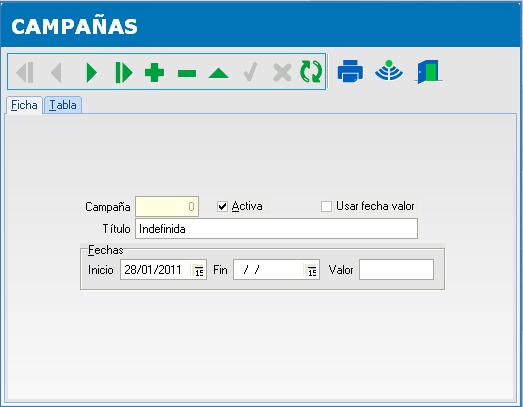Exit via the door icon
Image resolution: width=523 pixels, height=407 pixels.
point(429,71)
